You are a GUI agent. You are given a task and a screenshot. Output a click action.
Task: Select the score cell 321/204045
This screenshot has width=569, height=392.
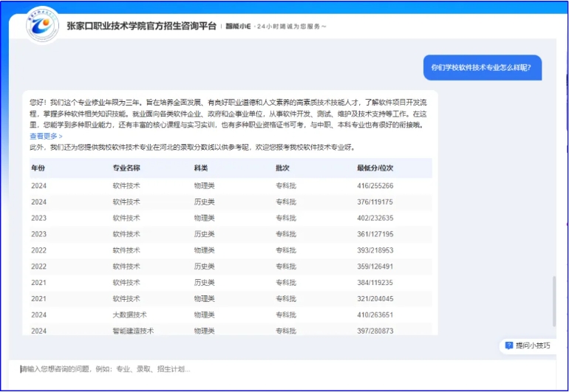click(375, 298)
